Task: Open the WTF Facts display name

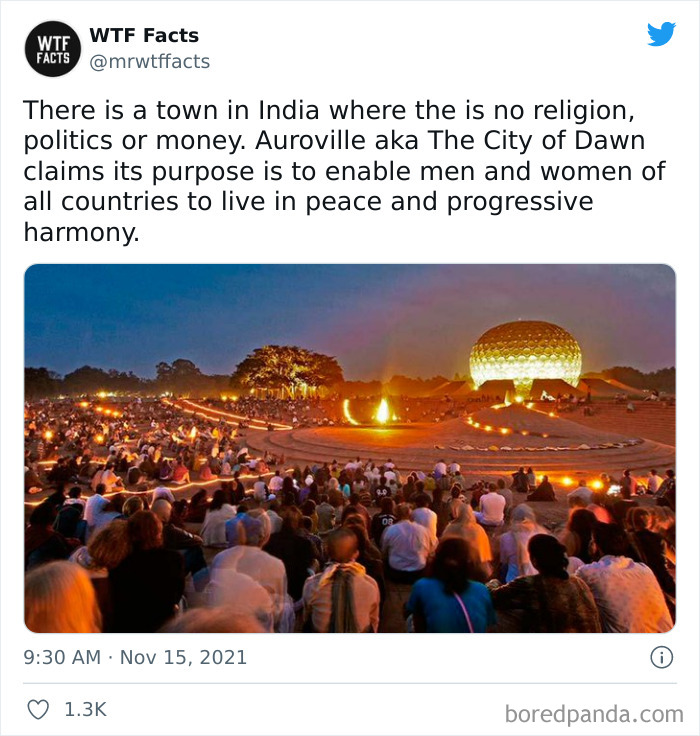Action: tap(144, 35)
